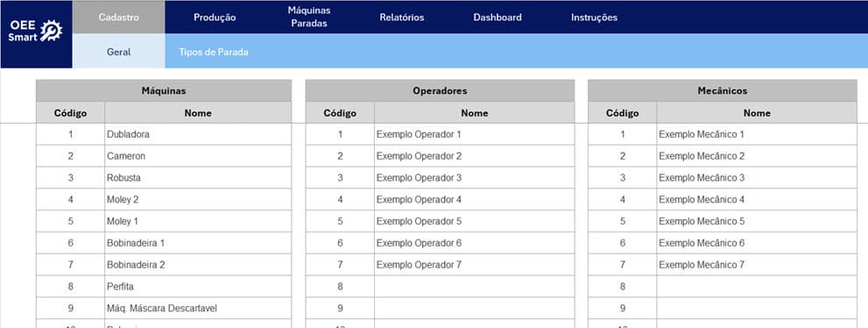Select the Moley 1 cell
The image size is (868, 328).
(x=198, y=221)
